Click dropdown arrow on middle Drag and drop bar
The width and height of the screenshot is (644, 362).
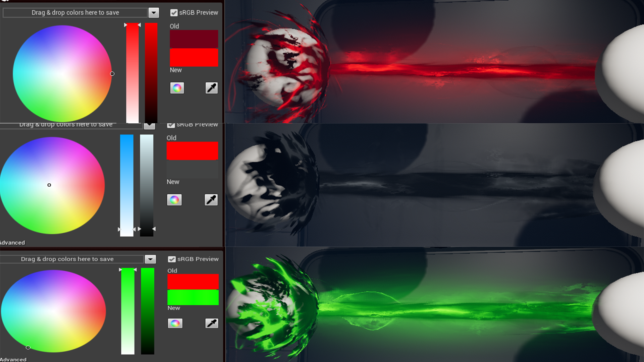click(150, 124)
